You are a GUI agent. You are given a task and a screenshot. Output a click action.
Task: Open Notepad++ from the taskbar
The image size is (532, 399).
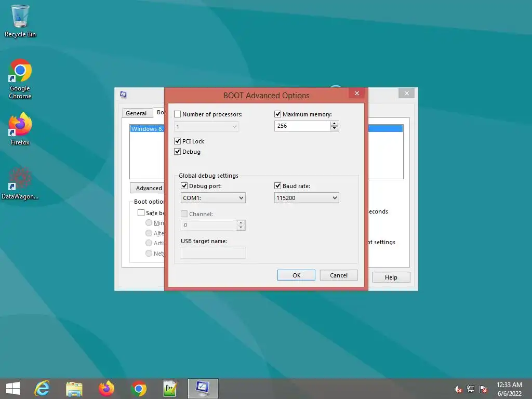[x=170, y=389]
